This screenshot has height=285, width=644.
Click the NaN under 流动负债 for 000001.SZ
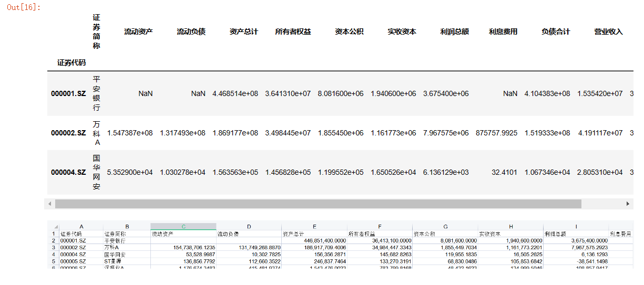coord(198,93)
